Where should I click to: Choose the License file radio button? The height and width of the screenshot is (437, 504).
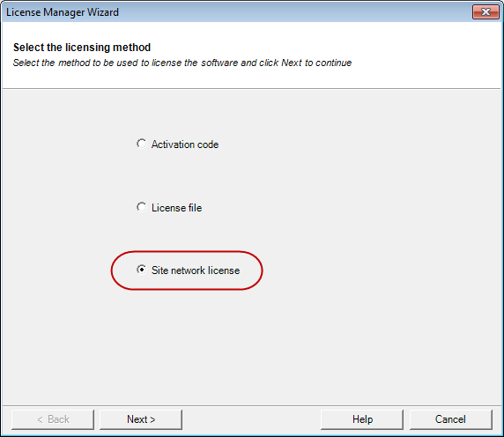coord(142,207)
